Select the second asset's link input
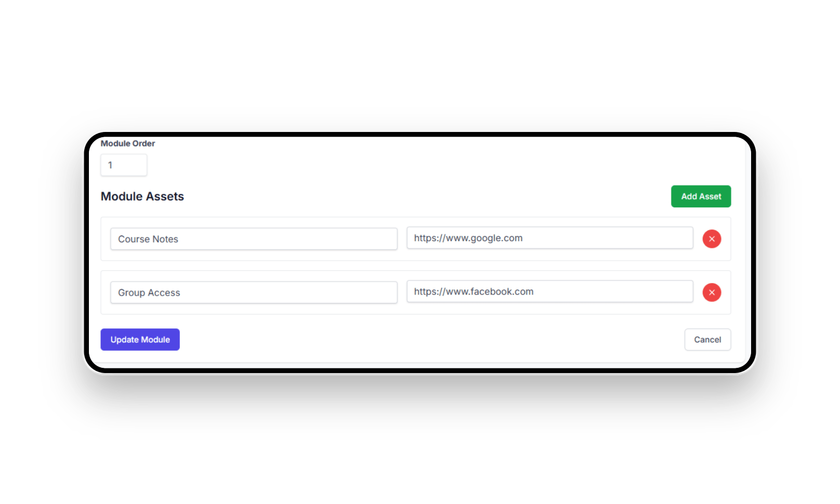 (549, 291)
